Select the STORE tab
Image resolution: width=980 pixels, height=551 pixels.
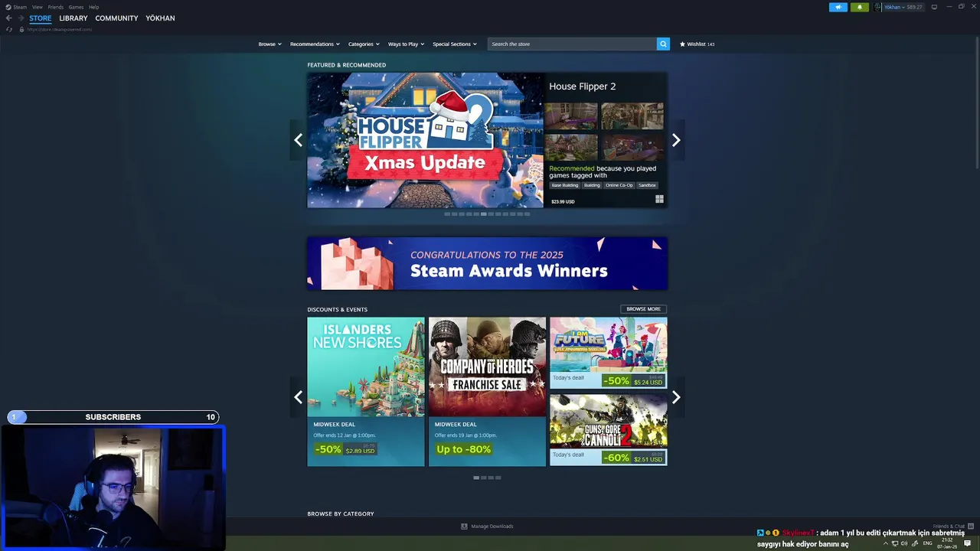(x=41, y=18)
